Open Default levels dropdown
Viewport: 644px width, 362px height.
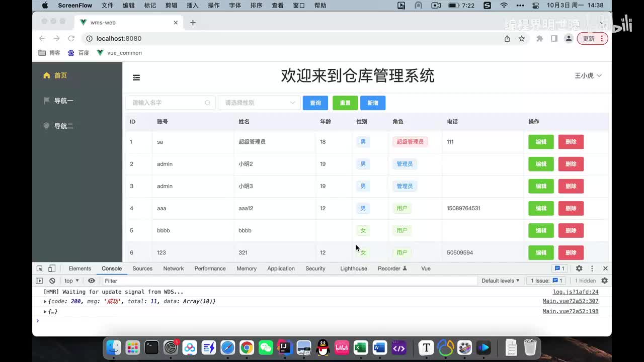(x=500, y=281)
